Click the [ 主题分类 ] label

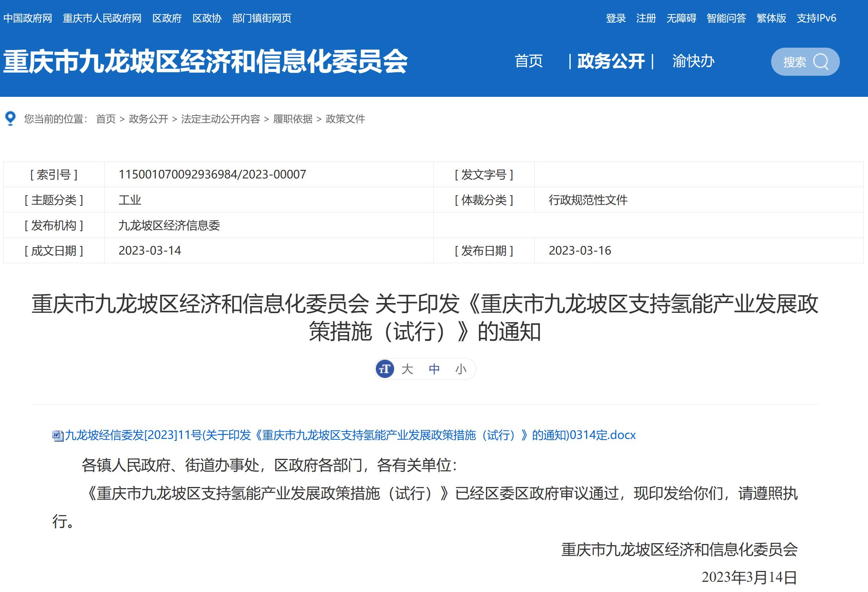point(54,200)
